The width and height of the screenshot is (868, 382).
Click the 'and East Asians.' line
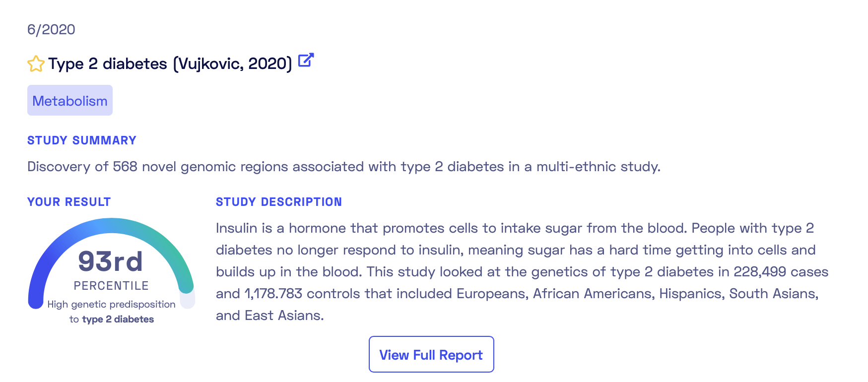tap(270, 316)
